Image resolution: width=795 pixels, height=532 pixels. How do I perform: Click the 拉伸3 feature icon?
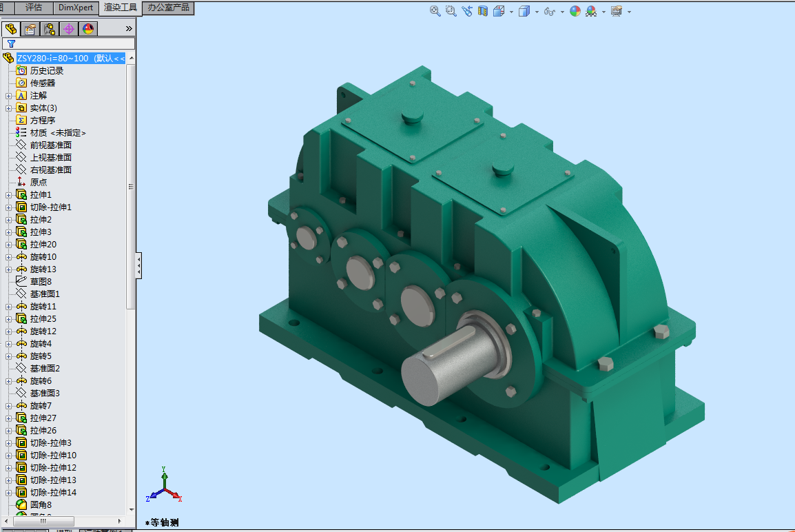point(21,232)
